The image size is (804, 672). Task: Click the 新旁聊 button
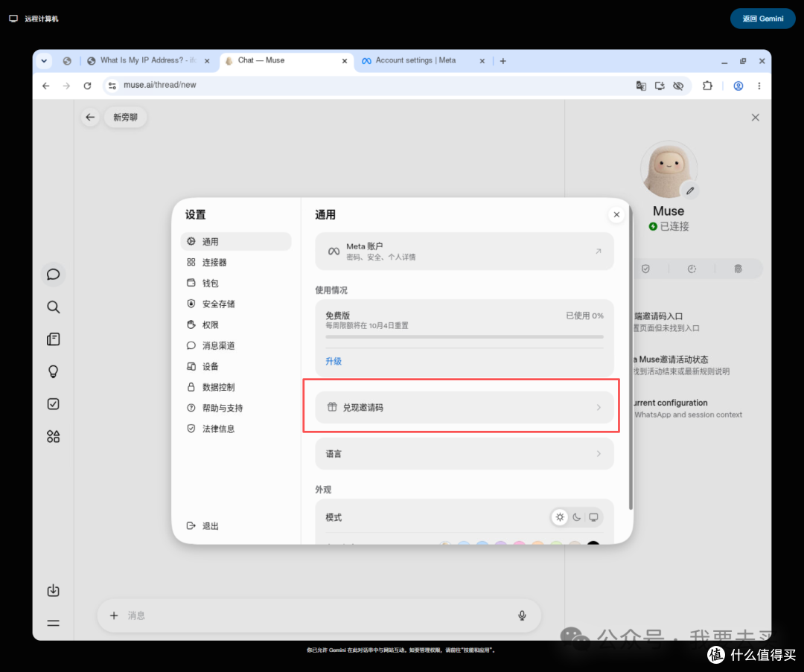tap(126, 118)
